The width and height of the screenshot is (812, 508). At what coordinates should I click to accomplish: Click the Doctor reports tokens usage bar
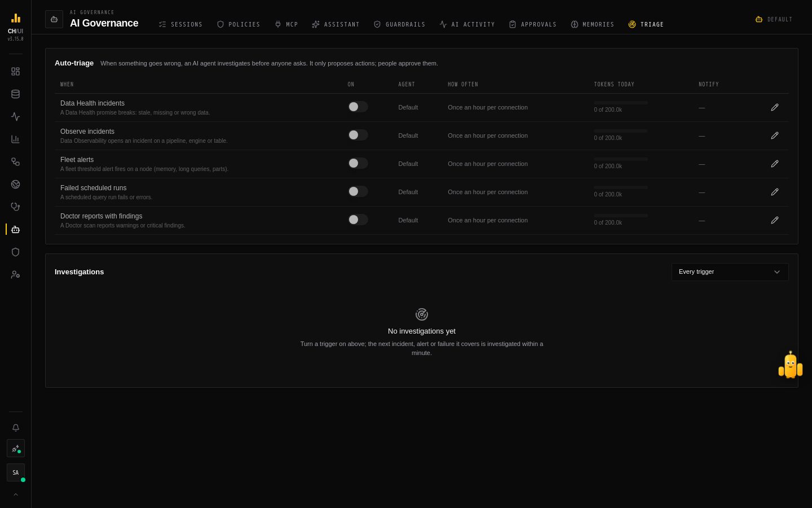pyautogui.click(x=621, y=216)
